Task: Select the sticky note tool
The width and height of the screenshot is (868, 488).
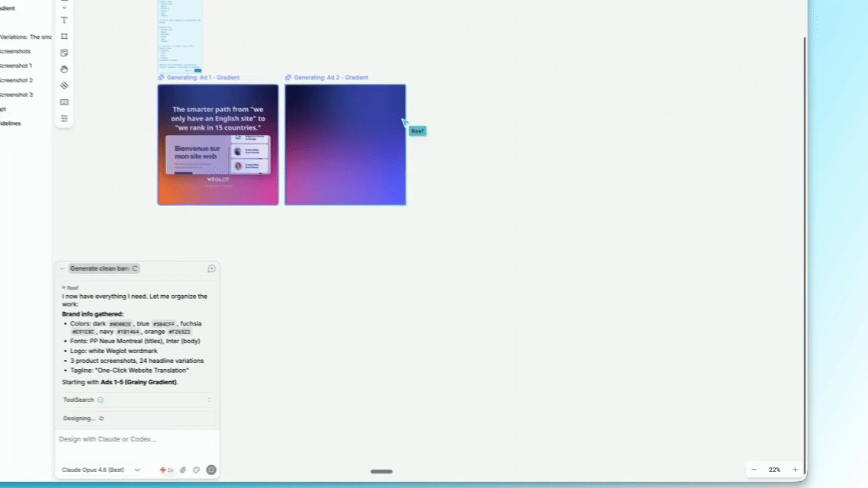Action: click(x=64, y=53)
